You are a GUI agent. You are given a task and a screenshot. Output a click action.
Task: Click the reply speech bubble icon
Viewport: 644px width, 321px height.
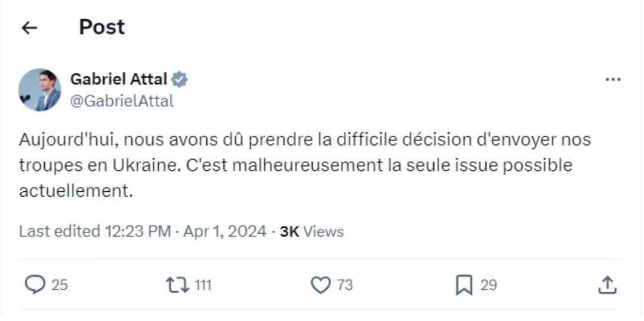(x=35, y=285)
